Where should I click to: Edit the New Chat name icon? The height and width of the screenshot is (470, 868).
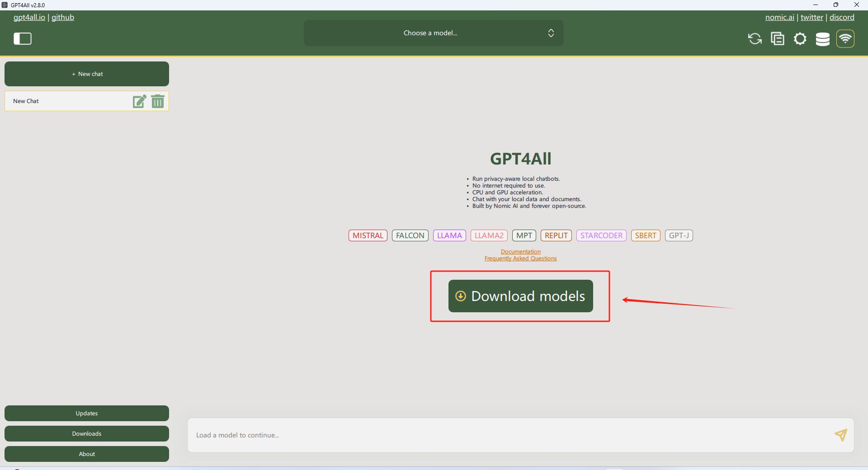(139, 101)
